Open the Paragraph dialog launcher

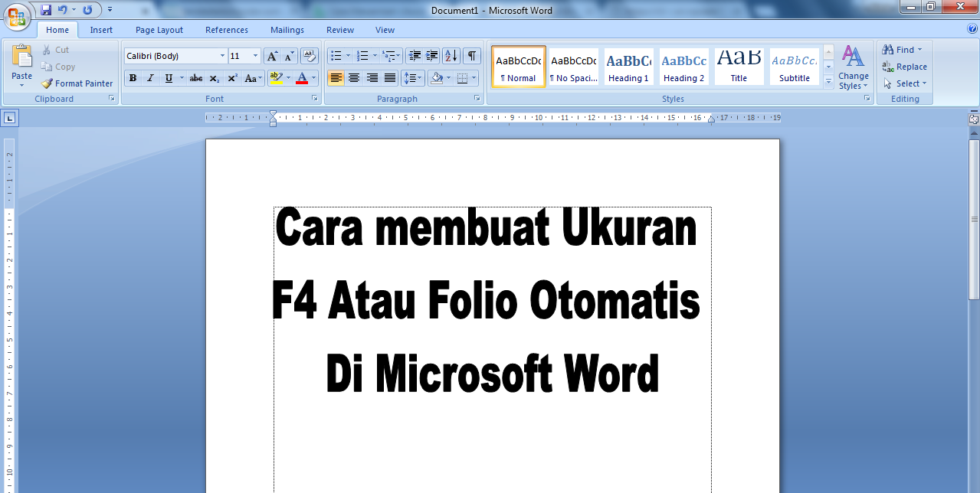(x=477, y=99)
